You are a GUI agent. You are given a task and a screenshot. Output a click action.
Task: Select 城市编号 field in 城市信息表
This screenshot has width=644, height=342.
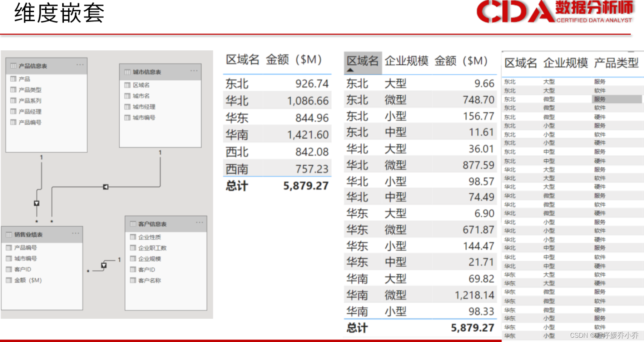pos(144,117)
